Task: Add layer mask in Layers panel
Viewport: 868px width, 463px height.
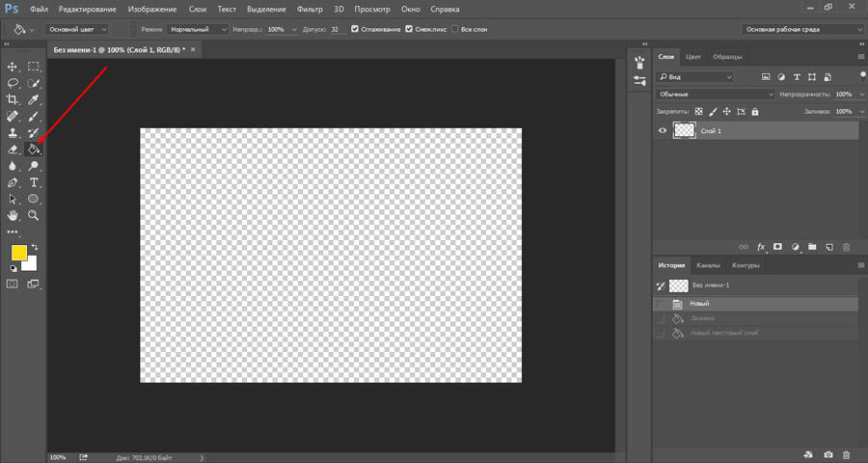Action: 777,247
